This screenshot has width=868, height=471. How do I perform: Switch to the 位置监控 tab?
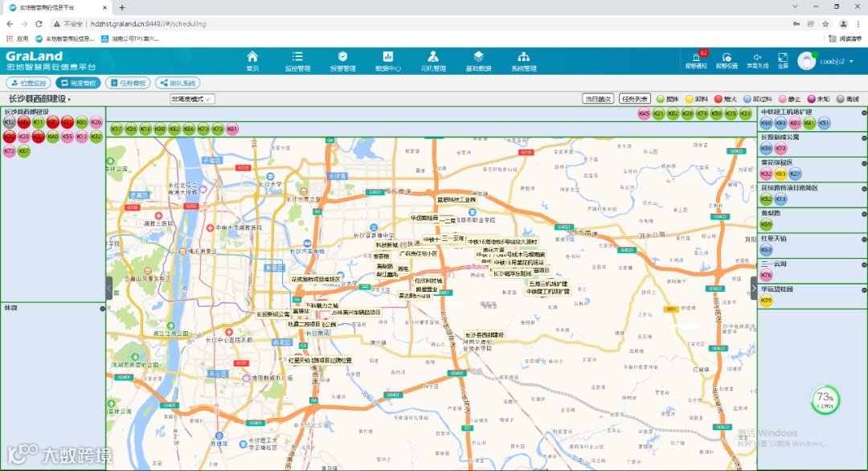pyautogui.click(x=29, y=83)
